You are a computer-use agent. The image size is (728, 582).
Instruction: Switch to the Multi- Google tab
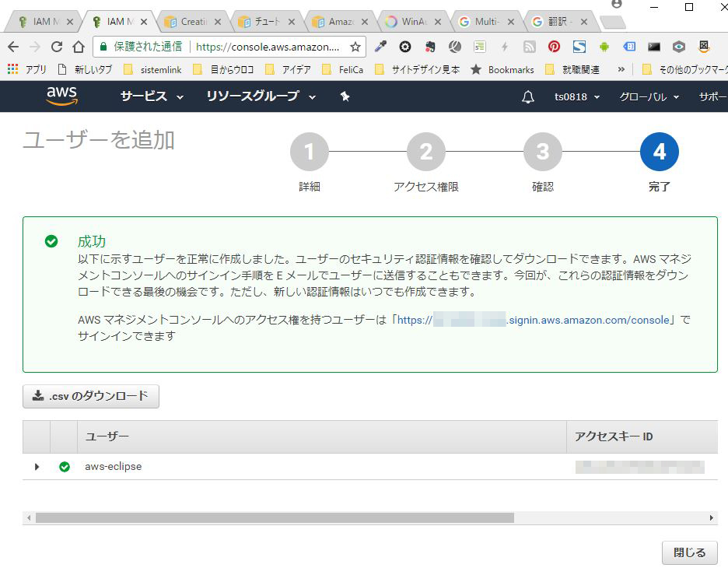(x=485, y=21)
